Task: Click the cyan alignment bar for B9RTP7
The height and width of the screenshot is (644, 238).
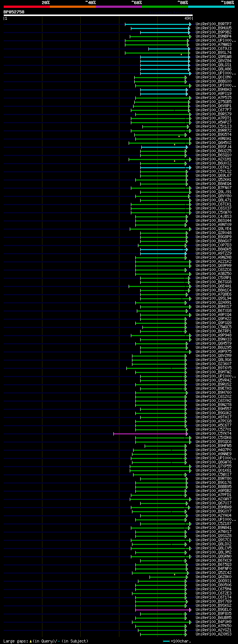Action: (158, 24)
